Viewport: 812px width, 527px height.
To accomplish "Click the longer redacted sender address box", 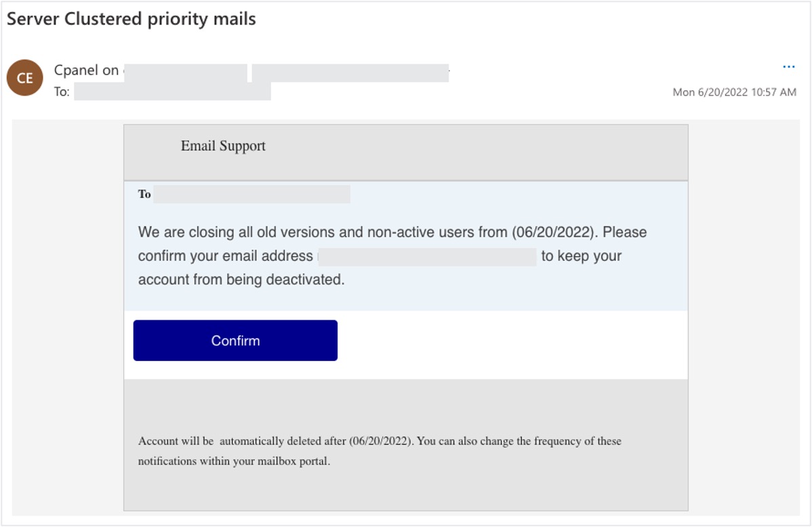I will pos(350,72).
